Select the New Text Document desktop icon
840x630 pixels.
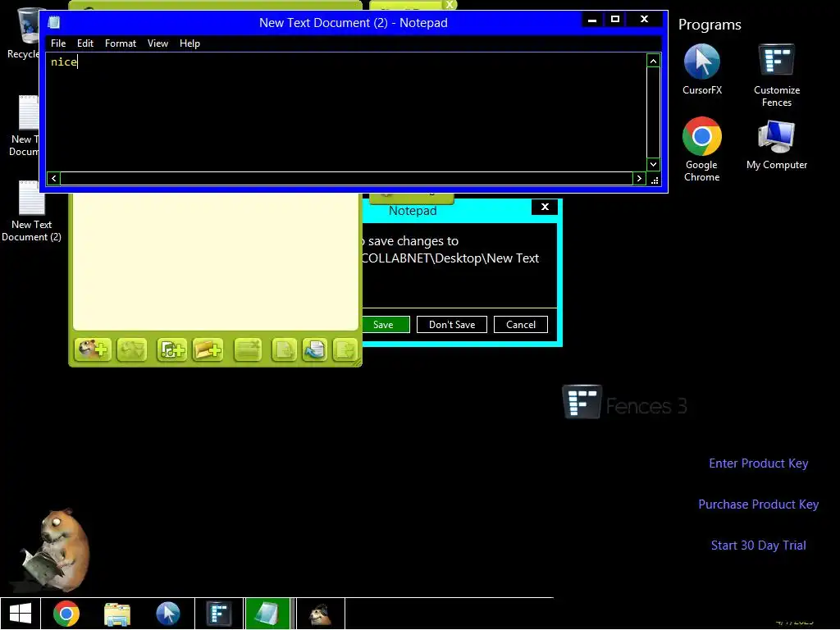(x=24, y=126)
